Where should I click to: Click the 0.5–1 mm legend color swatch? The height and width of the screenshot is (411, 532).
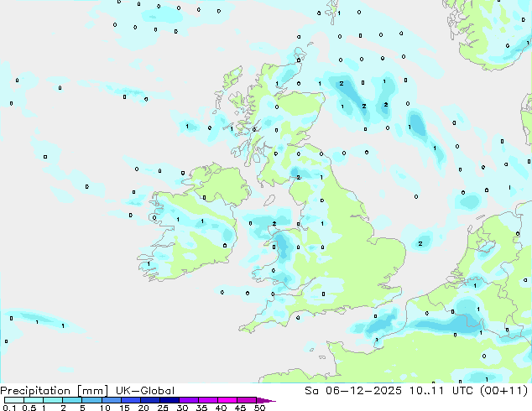click(34, 400)
